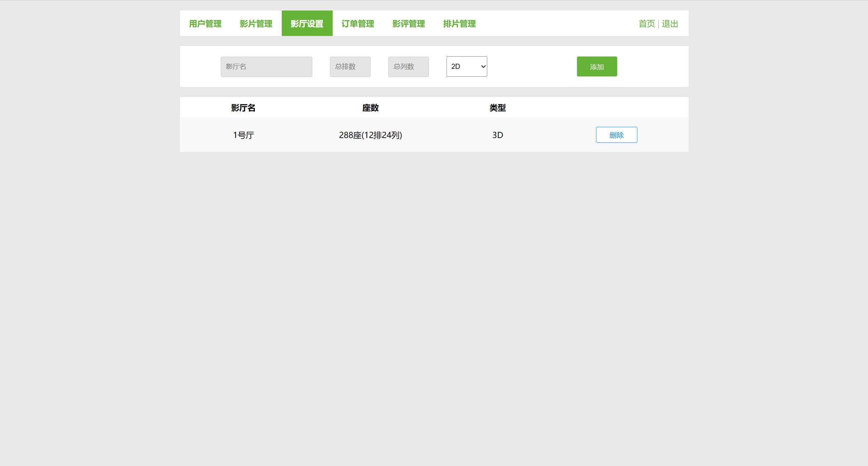Screen dimensions: 868x466
Task: Select the 影厅设置 tab
Action: click(x=307, y=23)
